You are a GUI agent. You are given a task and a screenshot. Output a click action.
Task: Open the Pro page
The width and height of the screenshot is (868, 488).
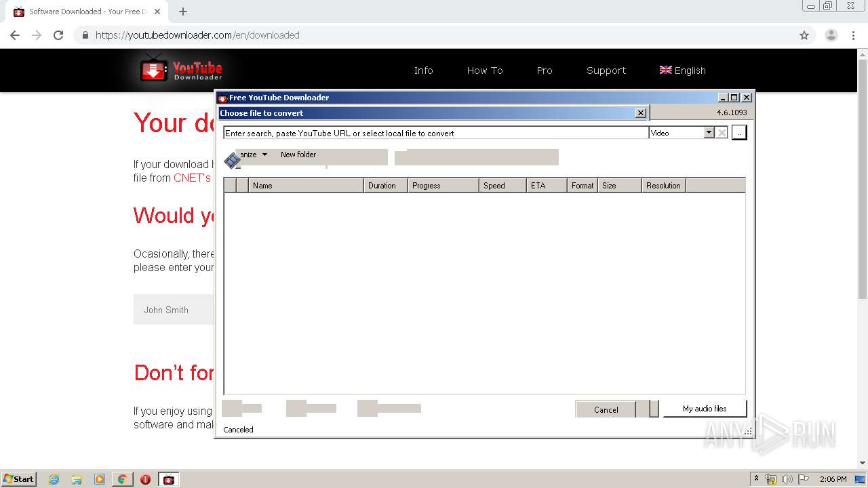tap(545, 70)
